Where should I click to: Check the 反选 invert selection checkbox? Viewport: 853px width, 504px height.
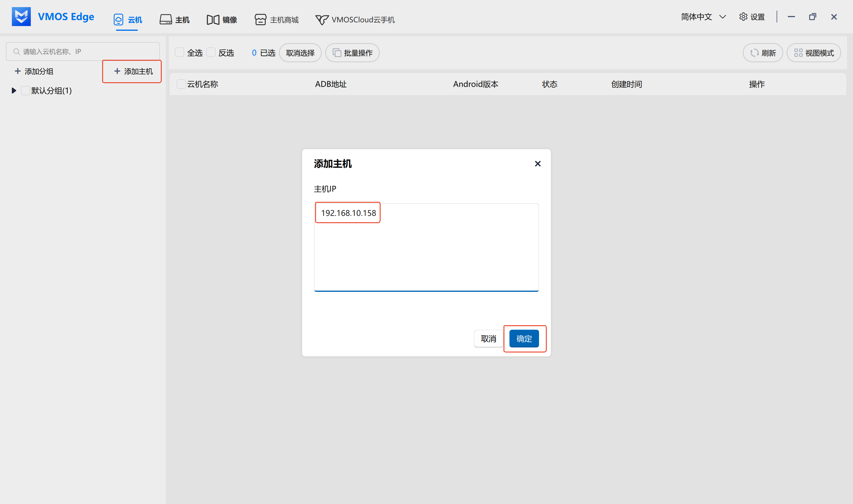211,52
